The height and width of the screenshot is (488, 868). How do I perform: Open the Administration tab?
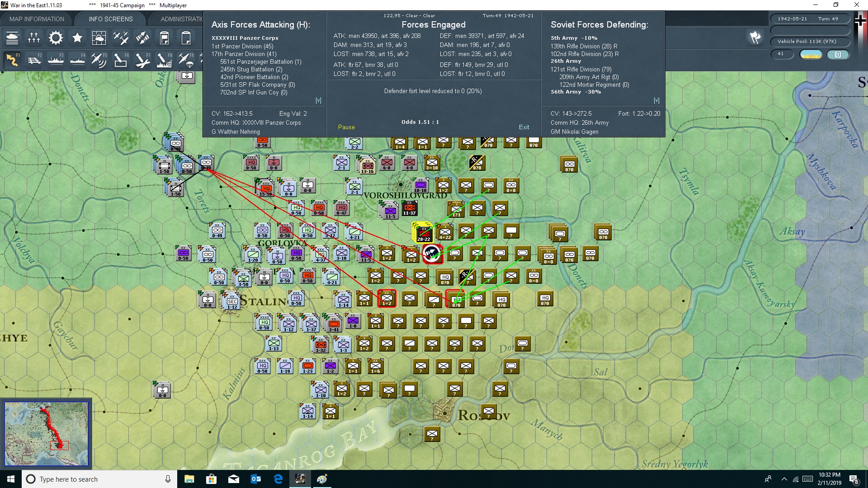182,19
